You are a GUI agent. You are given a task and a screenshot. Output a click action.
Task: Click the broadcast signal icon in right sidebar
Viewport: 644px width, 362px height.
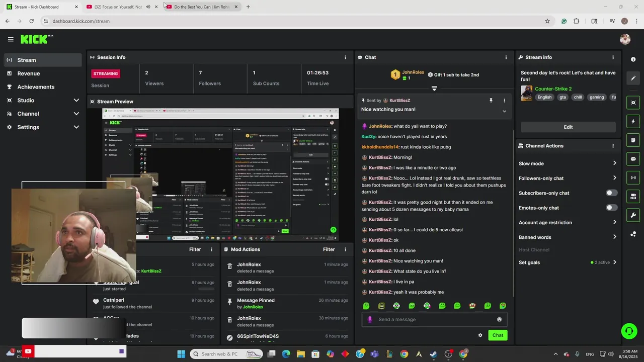[x=633, y=177]
